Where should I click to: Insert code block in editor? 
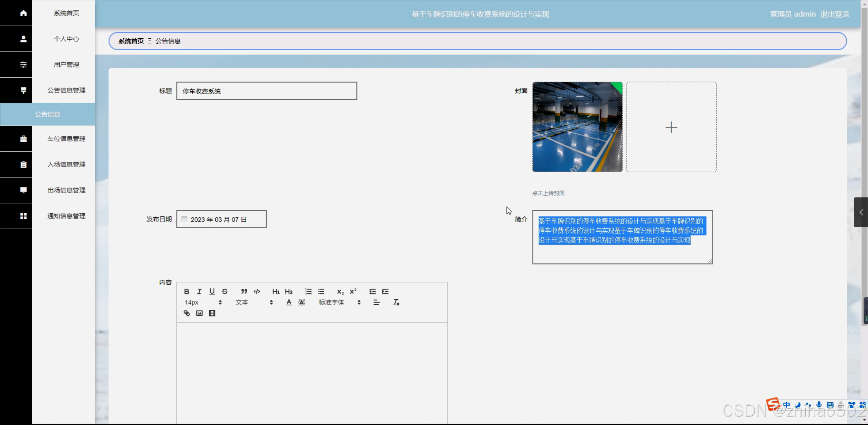(257, 291)
